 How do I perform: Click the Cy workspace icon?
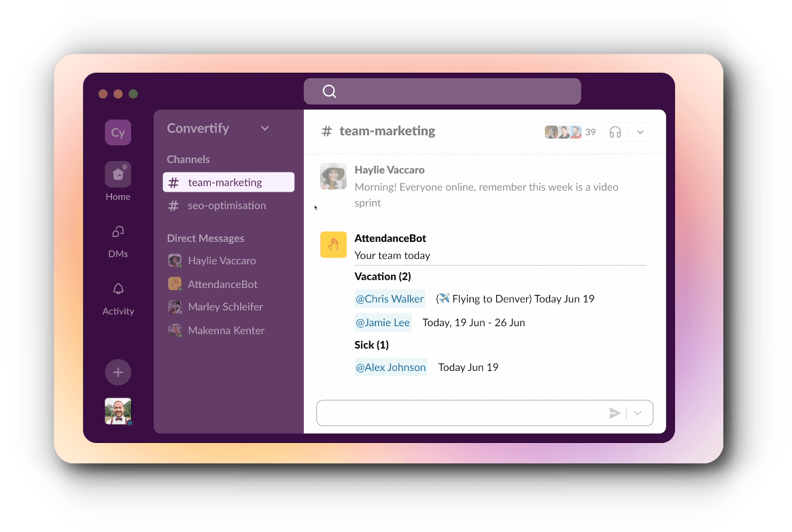point(118,132)
